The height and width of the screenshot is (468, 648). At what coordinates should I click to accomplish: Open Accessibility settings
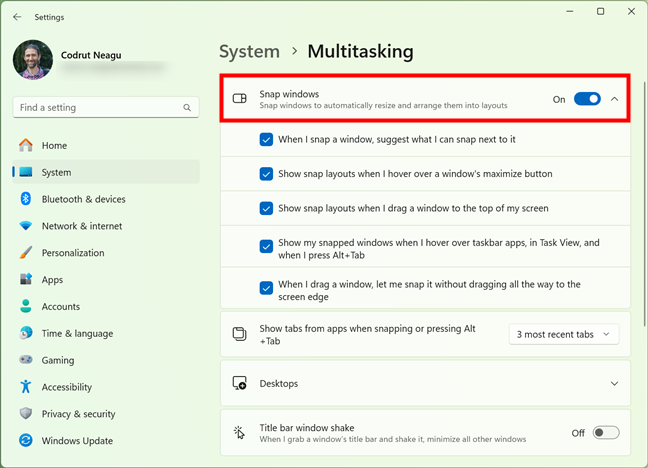(x=106, y=387)
